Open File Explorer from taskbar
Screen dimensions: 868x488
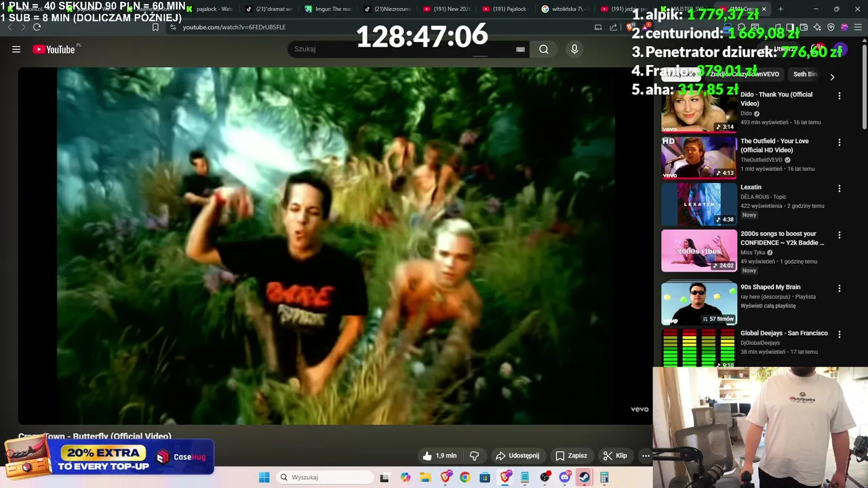(x=425, y=477)
